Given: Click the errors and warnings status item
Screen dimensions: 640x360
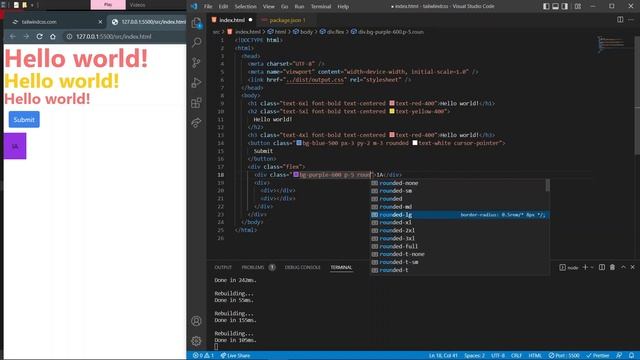Looking at the screenshot, I should coord(203,356).
